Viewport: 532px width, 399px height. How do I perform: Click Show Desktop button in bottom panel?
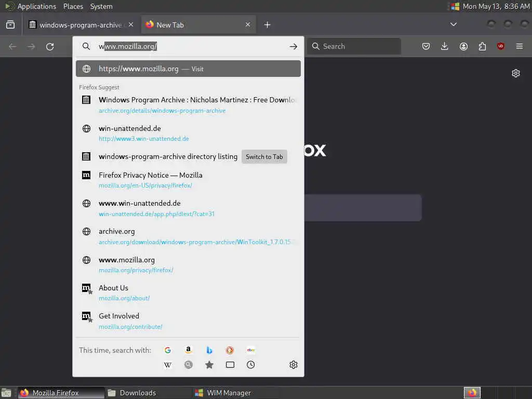pyautogui.click(x=6, y=393)
